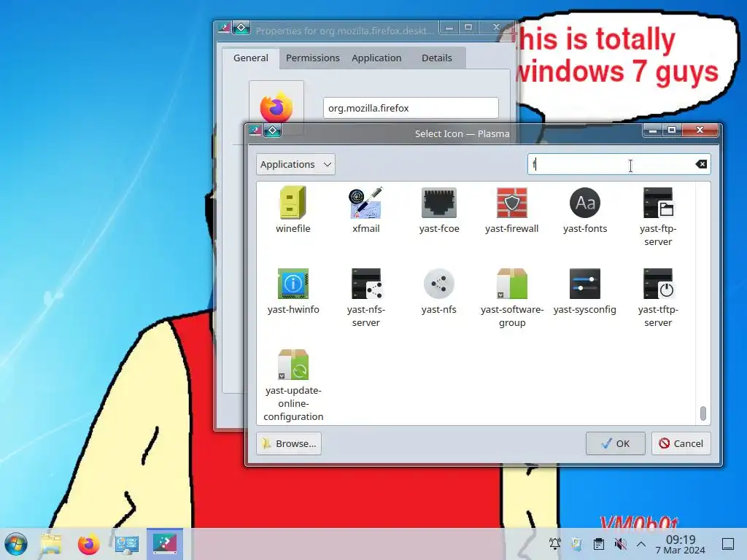Open the file manager from taskbar
Image resolution: width=747 pixels, height=560 pixels.
tap(51, 544)
